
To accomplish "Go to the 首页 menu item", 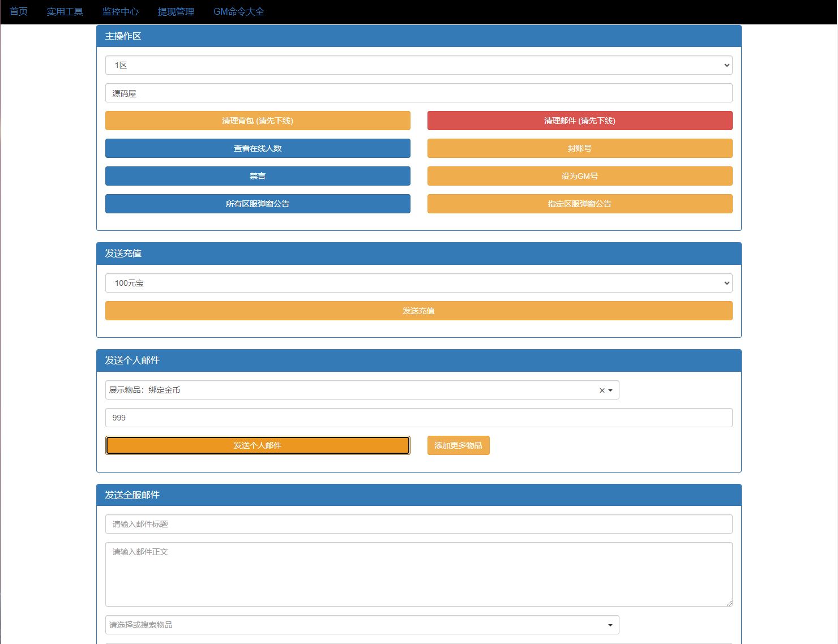I will click(x=19, y=12).
